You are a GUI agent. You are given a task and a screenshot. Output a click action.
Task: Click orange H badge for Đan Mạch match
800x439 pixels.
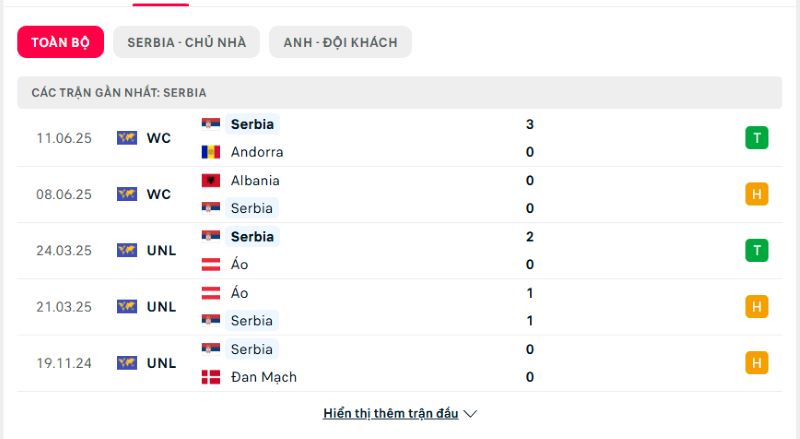(757, 362)
